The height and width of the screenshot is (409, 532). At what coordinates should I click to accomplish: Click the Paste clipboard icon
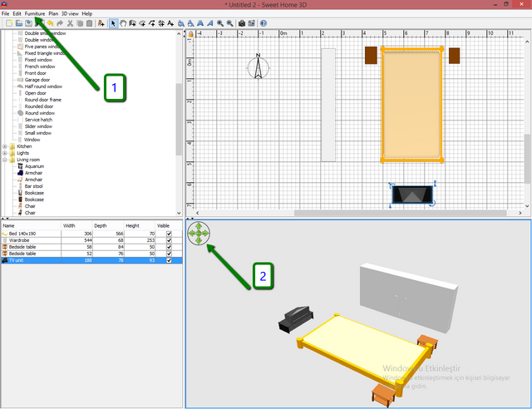coord(89,23)
